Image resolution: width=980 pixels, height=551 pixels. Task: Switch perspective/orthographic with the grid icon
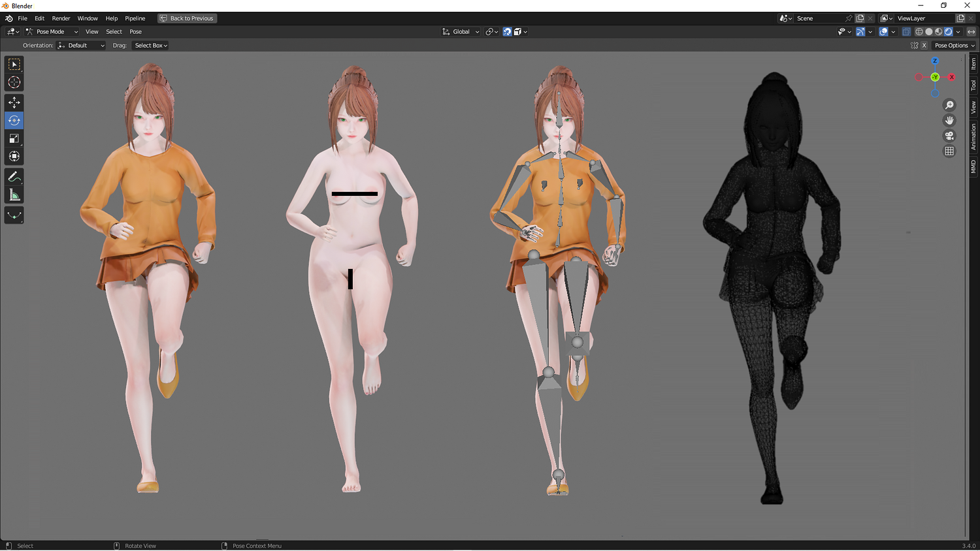(949, 151)
